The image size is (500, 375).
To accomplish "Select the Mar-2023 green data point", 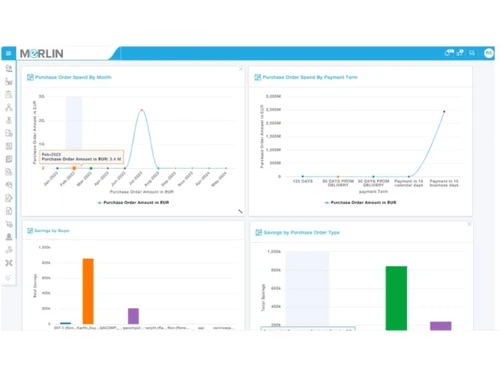I will pos(91,168).
